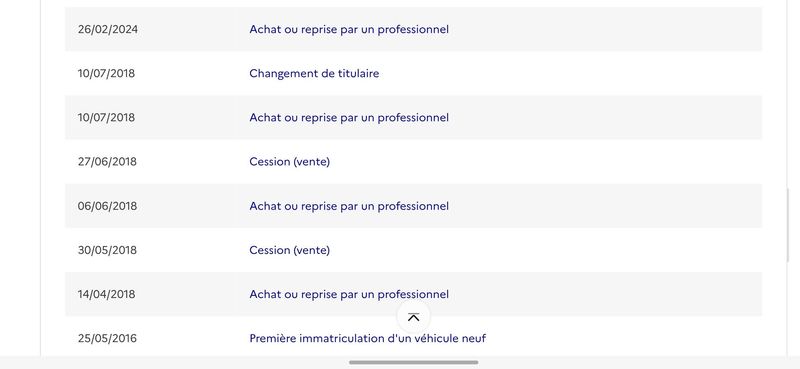Click Cession (vente) from 30/05/2018
Image resolution: width=800 pixels, height=369 pixels.
(290, 250)
